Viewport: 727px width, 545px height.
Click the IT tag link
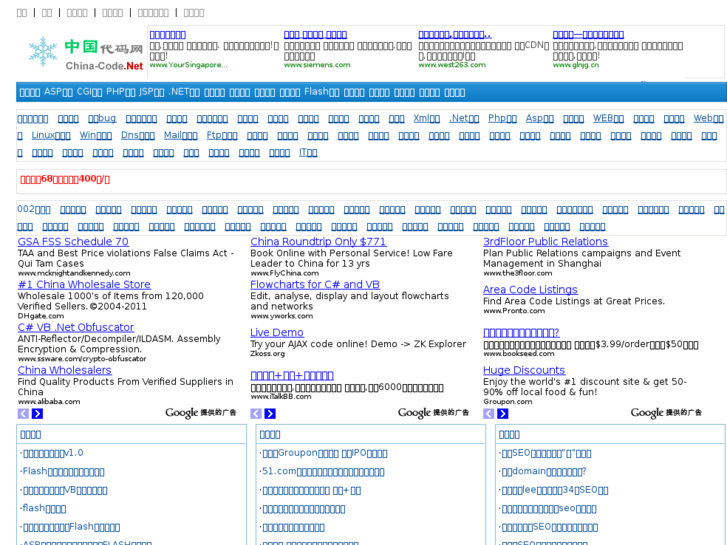308,152
